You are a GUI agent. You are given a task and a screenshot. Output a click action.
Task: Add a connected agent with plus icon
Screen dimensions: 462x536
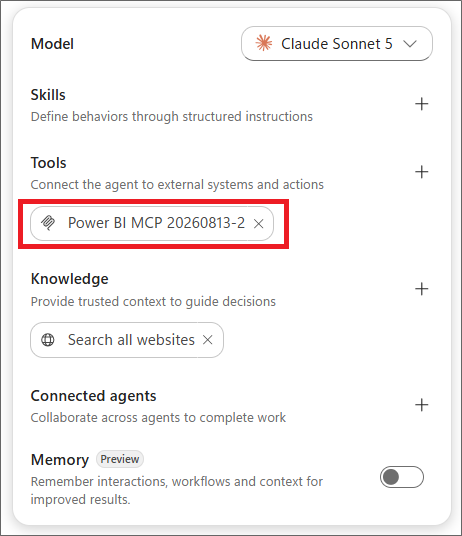click(x=421, y=405)
